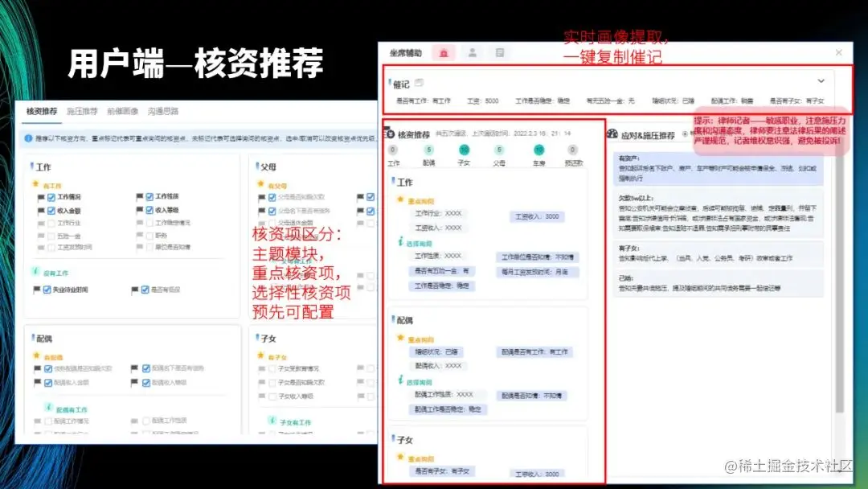Select the star icon for 重点询问
The width and height of the screenshot is (868, 489).
click(x=400, y=200)
